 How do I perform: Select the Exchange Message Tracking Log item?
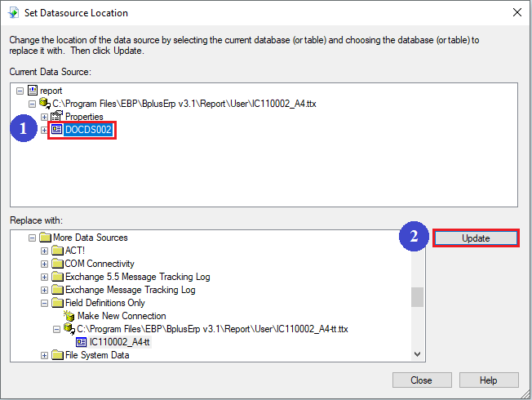pyautogui.click(x=130, y=290)
